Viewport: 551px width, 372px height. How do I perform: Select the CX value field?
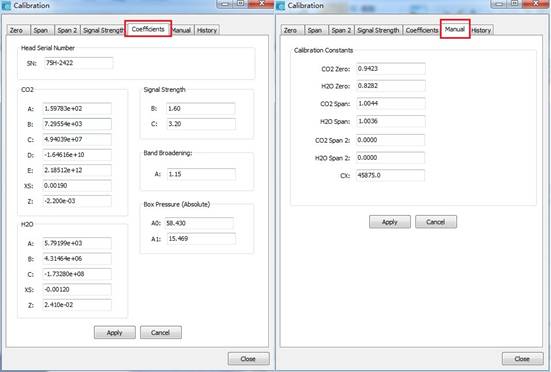click(x=390, y=175)
